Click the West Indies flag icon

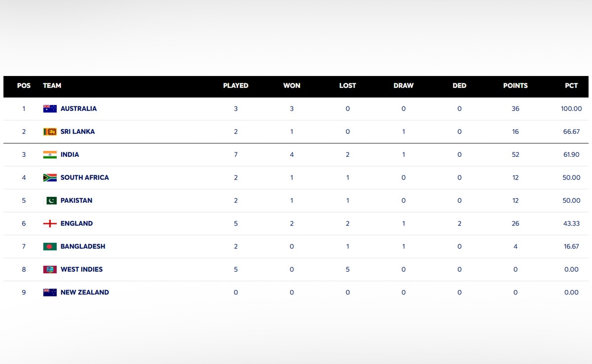pyautogui.click(x=50, y=269)
